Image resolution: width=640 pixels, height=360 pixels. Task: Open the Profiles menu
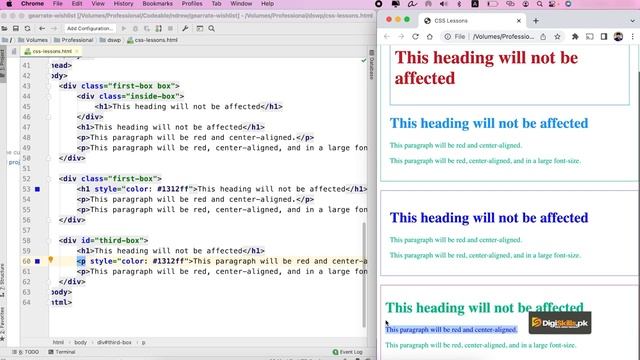point(192,4)
